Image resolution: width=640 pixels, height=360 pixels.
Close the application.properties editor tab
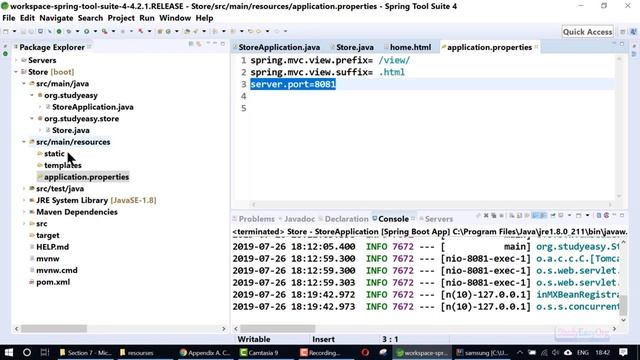(x=536, y=47)
